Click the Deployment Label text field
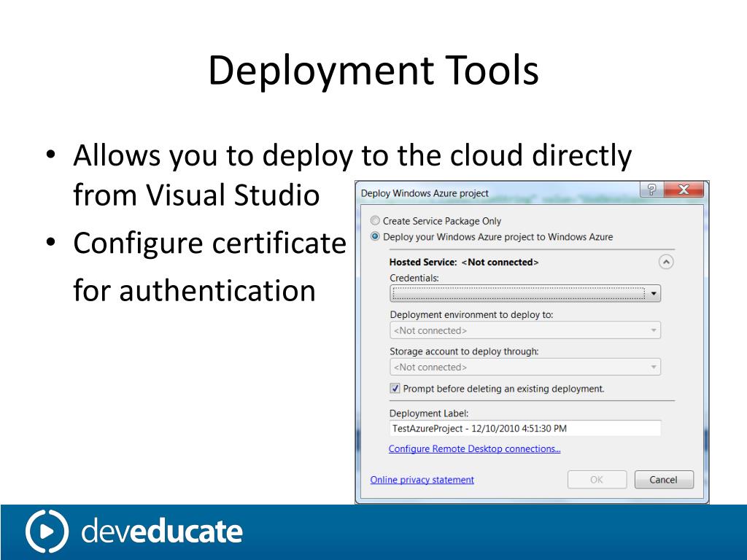The width and height of the screenshot is (747, 560). coord(525,429)
